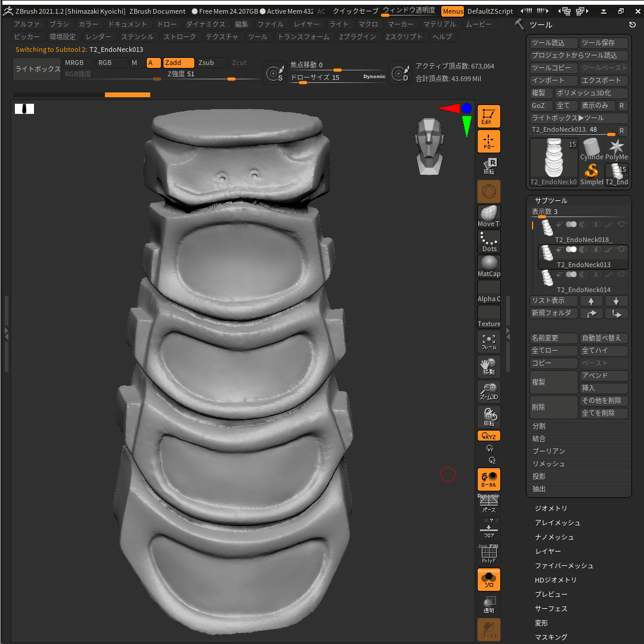Click the ツール保存 button
Image resolution: width=644 pixels, height=644 pixels.
pyautogui.click(x=603, y=43)
